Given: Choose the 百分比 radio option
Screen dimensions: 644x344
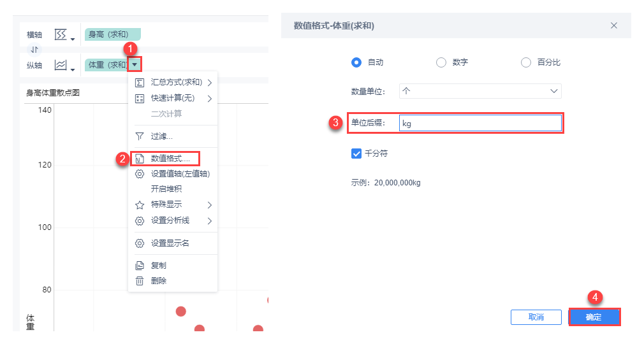Looking at the screenshot, I should [526, 62].
